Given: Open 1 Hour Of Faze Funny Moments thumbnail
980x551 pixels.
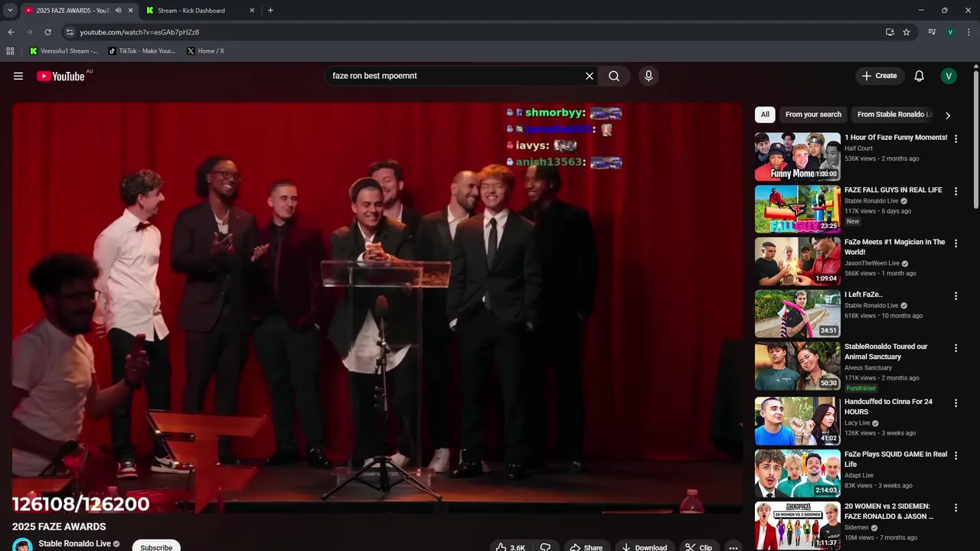Looking at the screenshot, I should click(x=797, y=156).
